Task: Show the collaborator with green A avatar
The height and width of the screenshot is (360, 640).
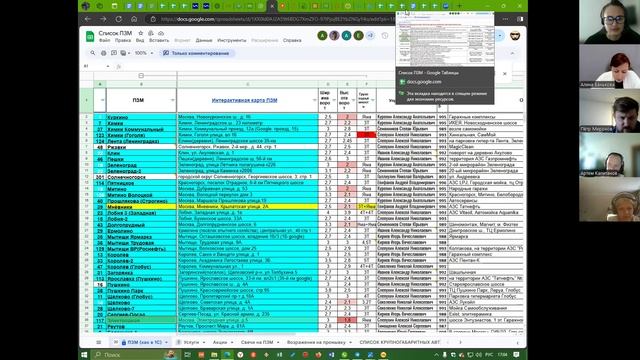Action: pos(322,36)
